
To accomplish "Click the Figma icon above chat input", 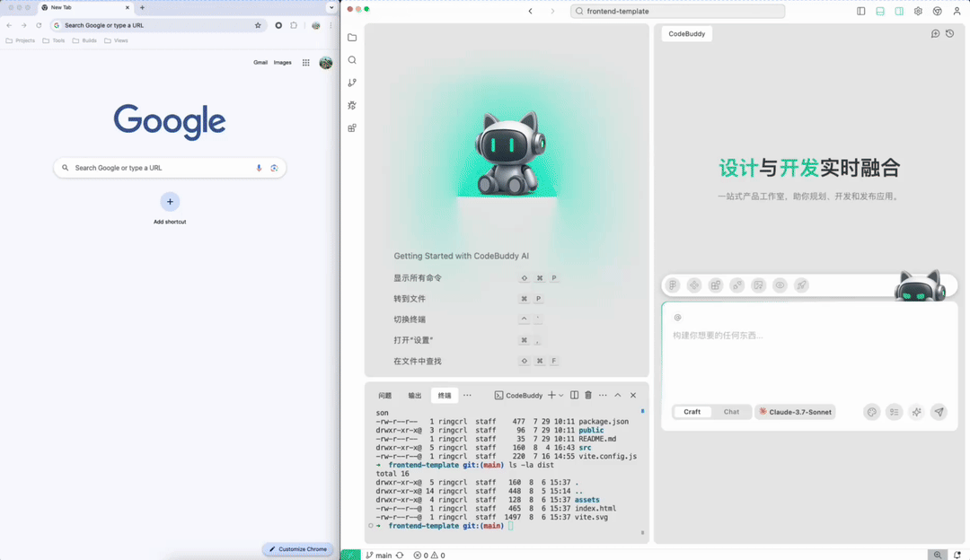I will tap(673, 285).
